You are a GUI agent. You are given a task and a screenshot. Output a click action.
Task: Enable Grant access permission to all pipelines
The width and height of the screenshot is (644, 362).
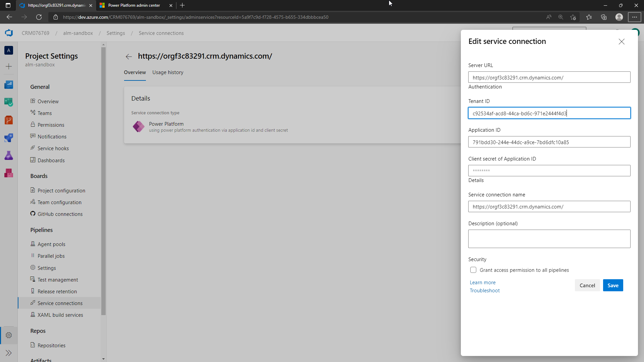coord(473,270)
